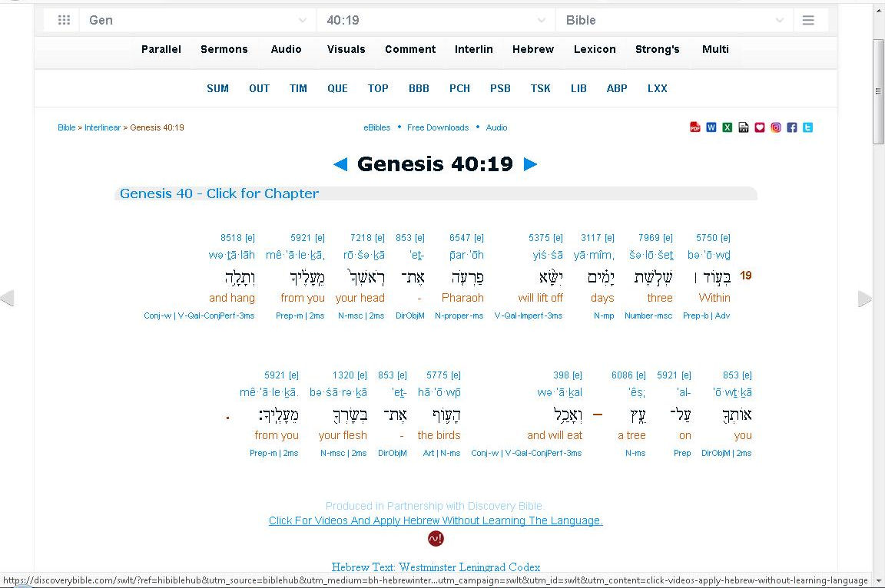
Task: Open the Instagram icon link
Action: click(776, 127)
